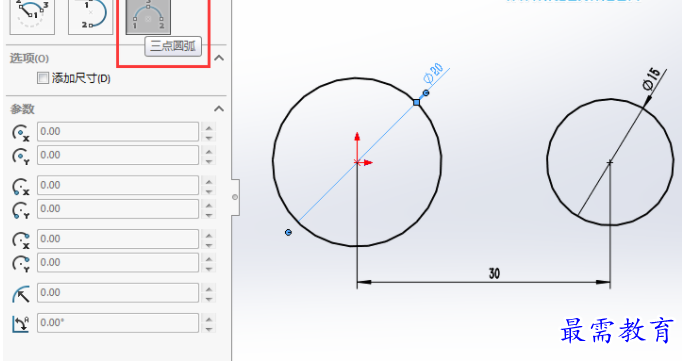Image resolution: width=682 pixels, height=362 pixels.
Task: Click the end point X coordinate icon
Action: click(x=21, y=240)
